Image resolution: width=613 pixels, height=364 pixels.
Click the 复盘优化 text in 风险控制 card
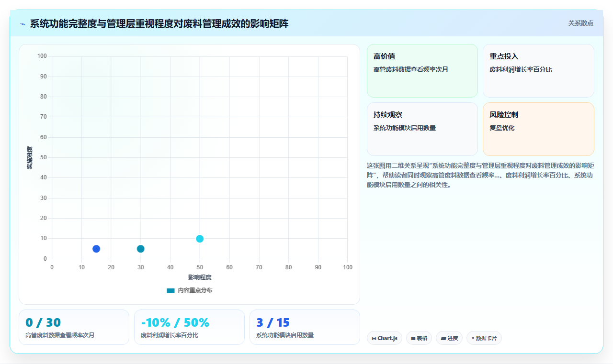[502, 128]
